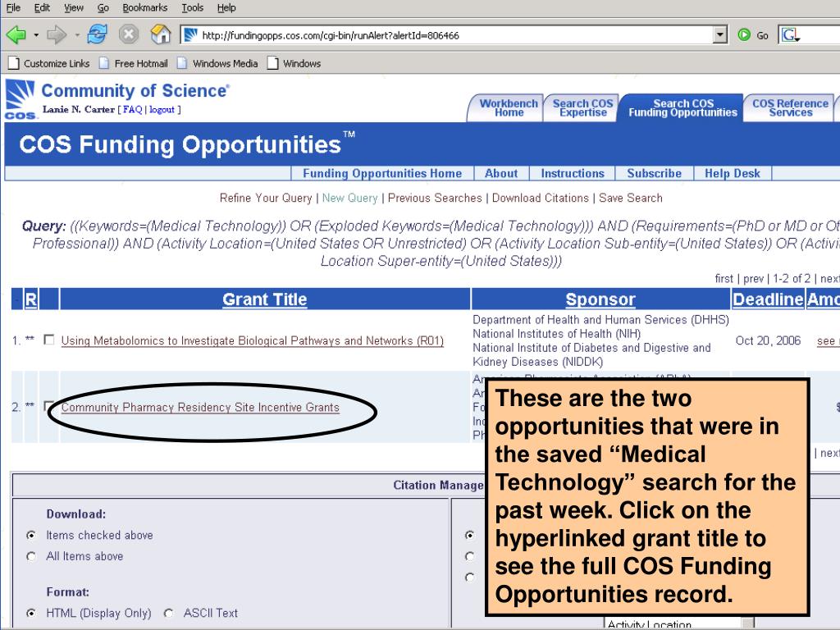Click the first results page link
Image resolution: width=840 pixels, height=630 pixels.
click(x=724, y=279)
